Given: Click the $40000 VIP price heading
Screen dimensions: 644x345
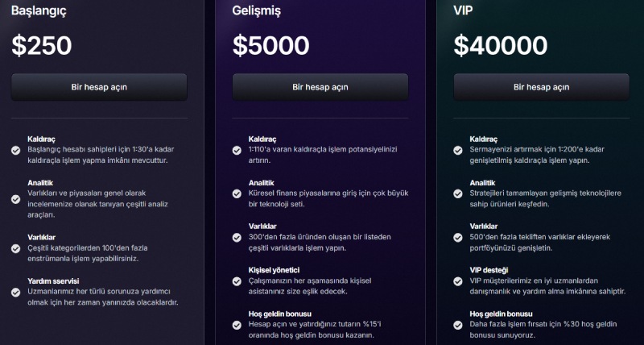Looking at the screenshot, I should (500, 45).
